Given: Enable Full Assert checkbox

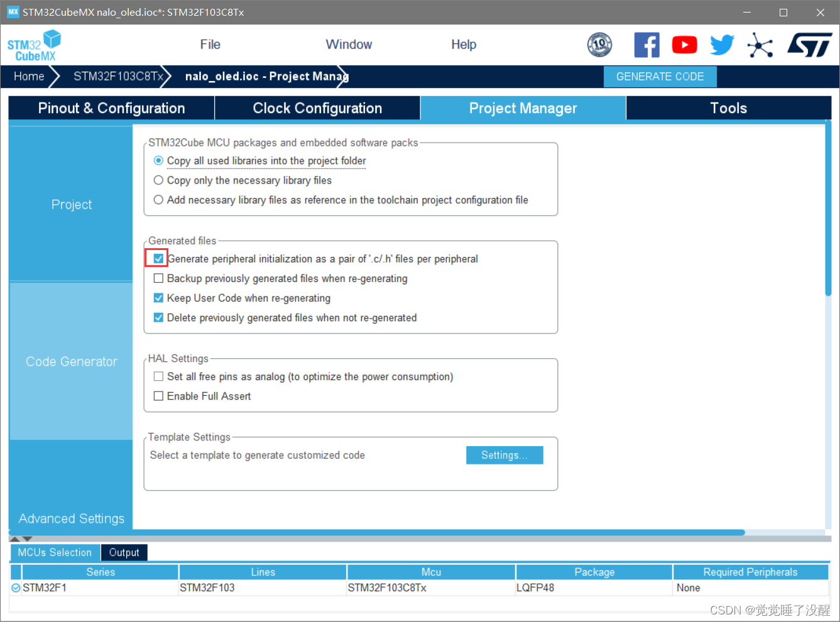Looking at the screenshot, I should (x=158, y=396).
